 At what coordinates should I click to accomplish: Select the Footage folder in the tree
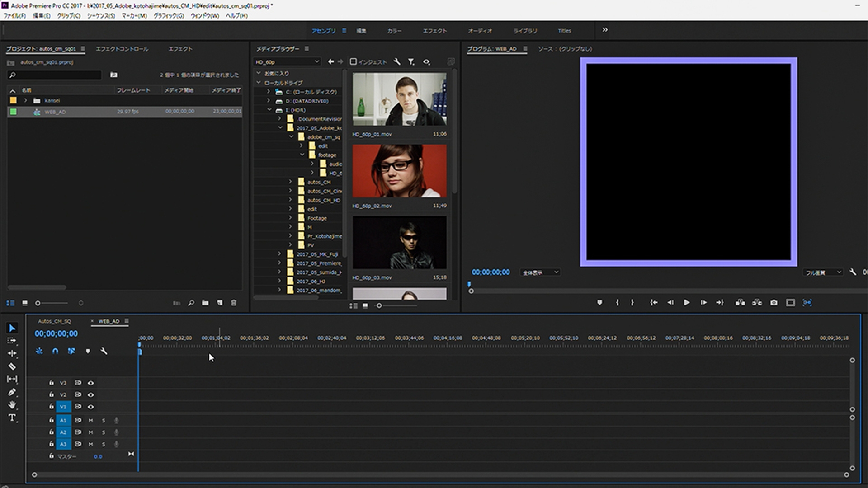click(x=316, y=218)
